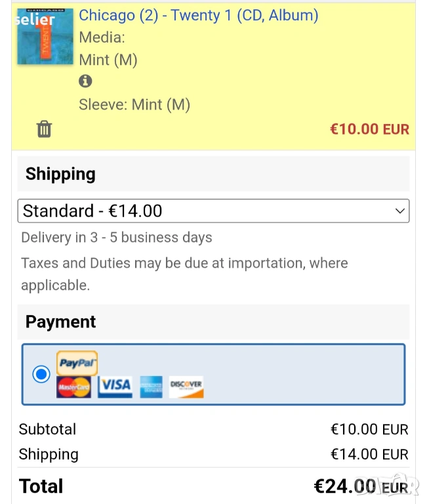Click the media condition info icon

coord(85,81)
